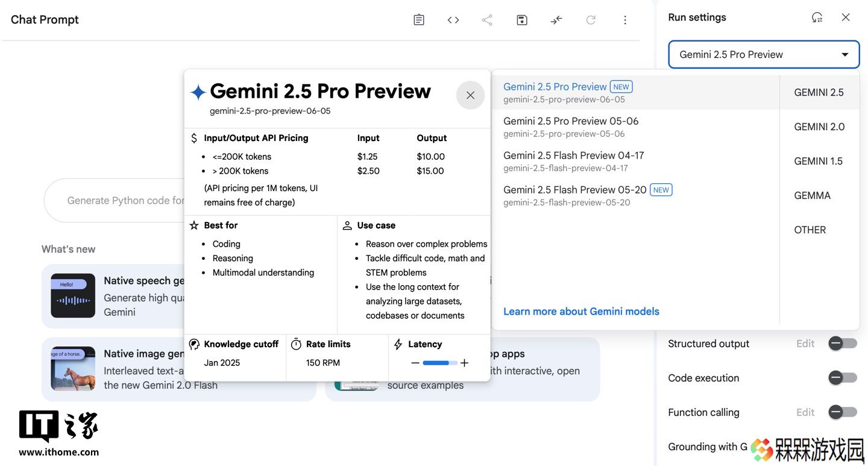Image resolution: width=868 pixels, height=466 pixels.
Task: Toggle the Code execution switch
Action: tap(842, 378)
